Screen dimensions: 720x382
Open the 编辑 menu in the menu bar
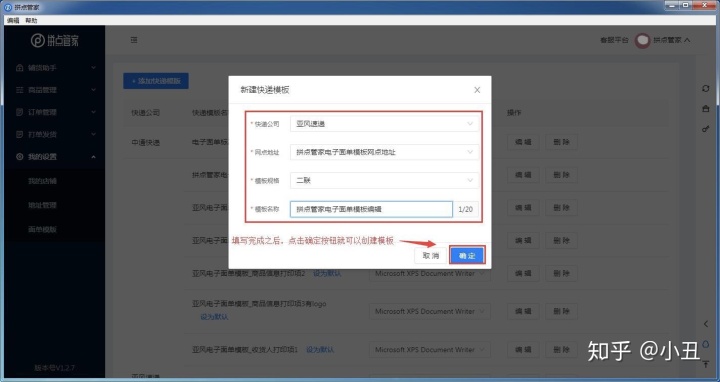click(13, 20)
